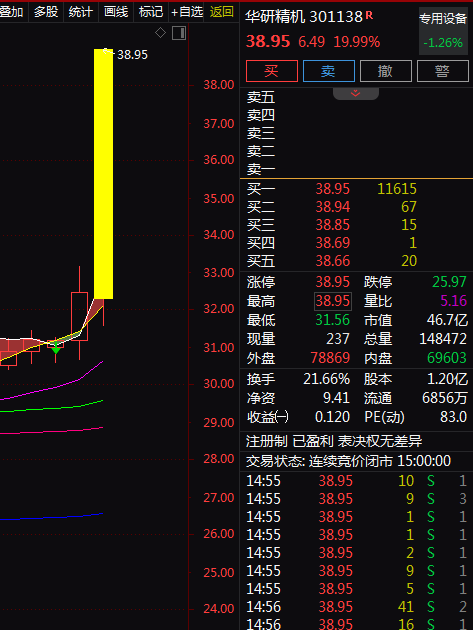The image size is (473, 630).
Task: Toggle the side panel layout icon
Action: 179,33
